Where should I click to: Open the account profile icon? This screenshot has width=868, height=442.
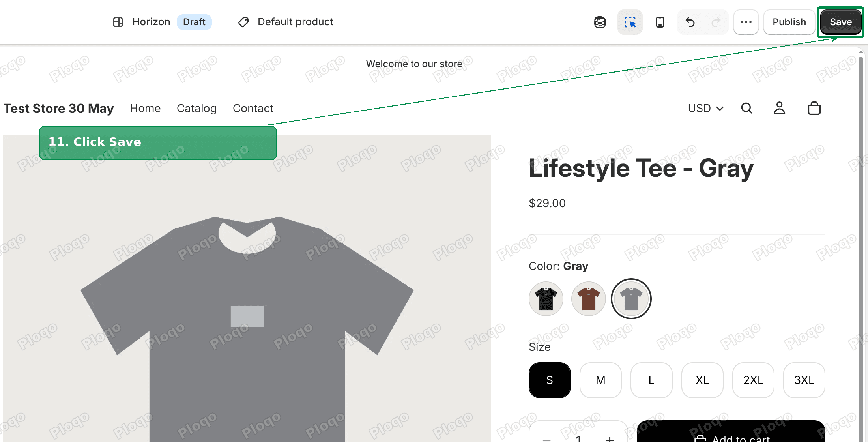click(779, 108)
